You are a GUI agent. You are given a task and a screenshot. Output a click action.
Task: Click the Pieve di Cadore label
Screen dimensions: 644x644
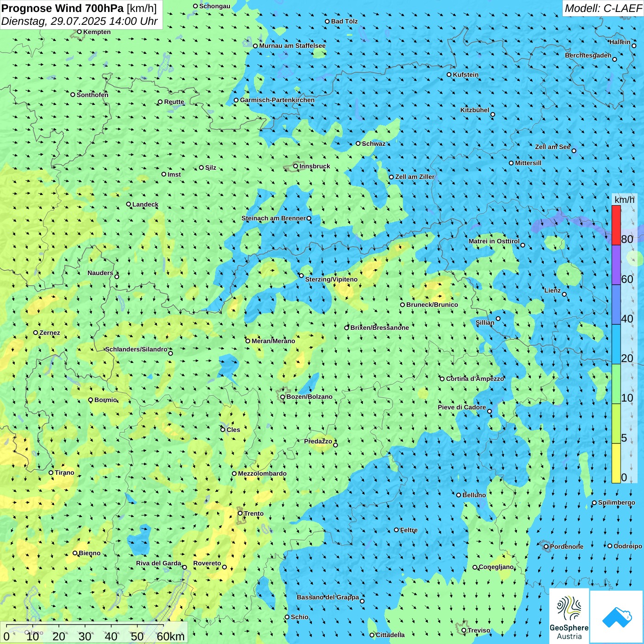click(x=462, y=407)
